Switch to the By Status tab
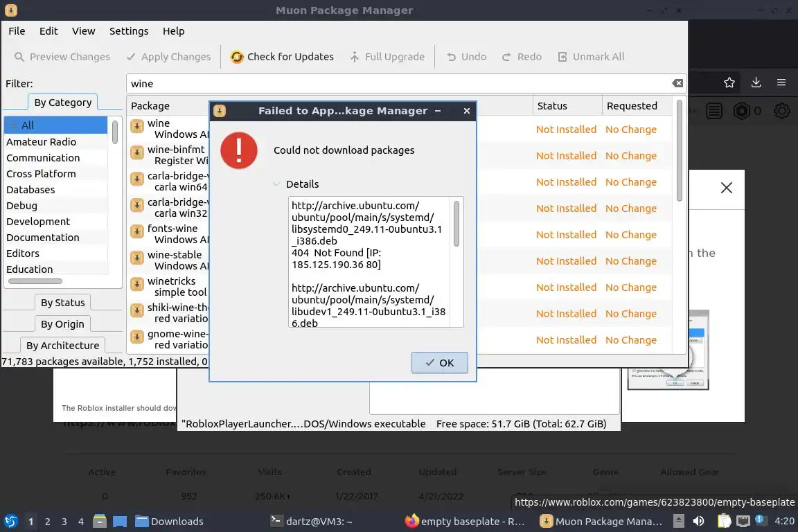798x532 pixels. (62, 303)
